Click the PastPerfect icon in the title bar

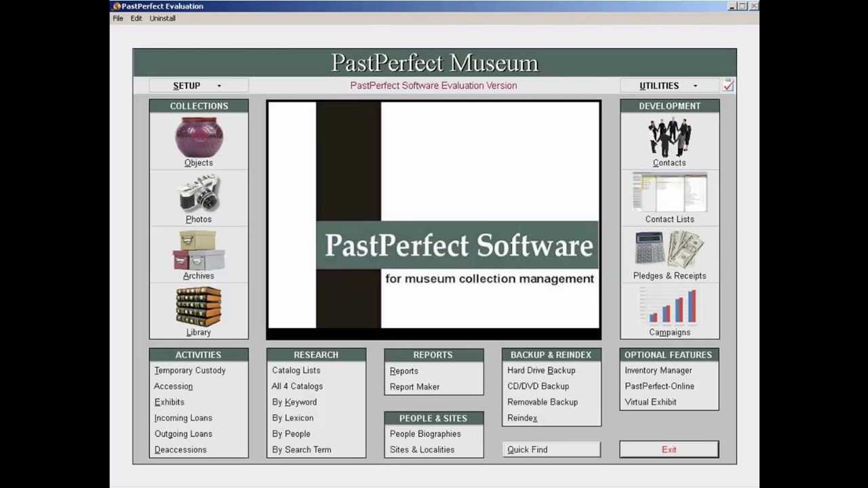117,6
